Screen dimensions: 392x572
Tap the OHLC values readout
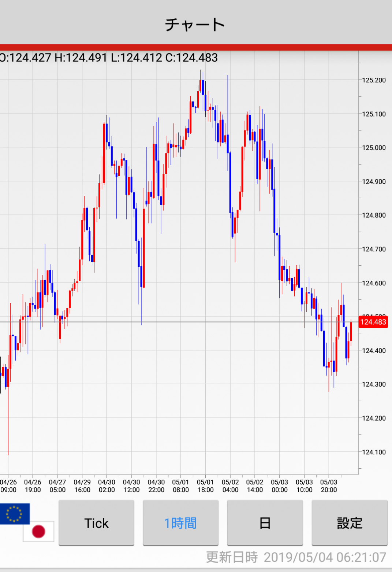click(109, 58)
